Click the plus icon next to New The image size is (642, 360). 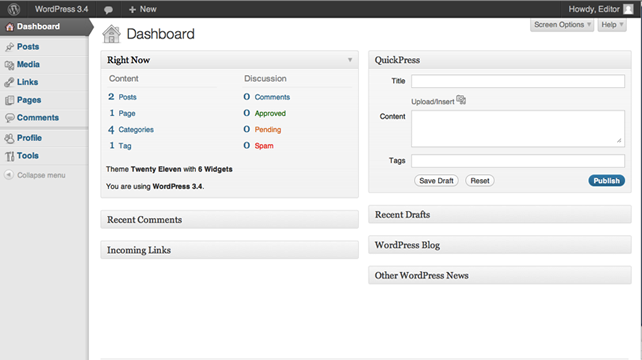point(132,9)
